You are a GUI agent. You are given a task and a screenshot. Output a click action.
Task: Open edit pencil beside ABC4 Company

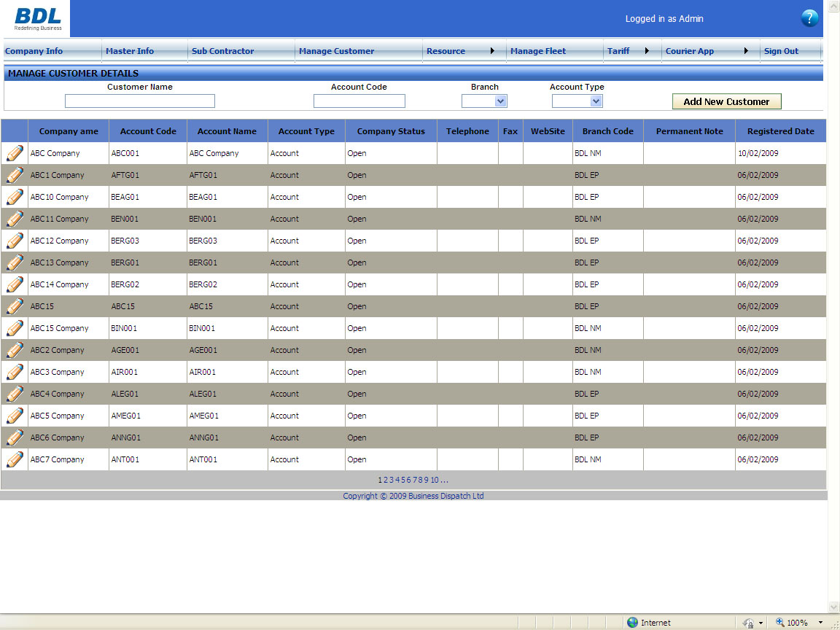tap(15, 394)
